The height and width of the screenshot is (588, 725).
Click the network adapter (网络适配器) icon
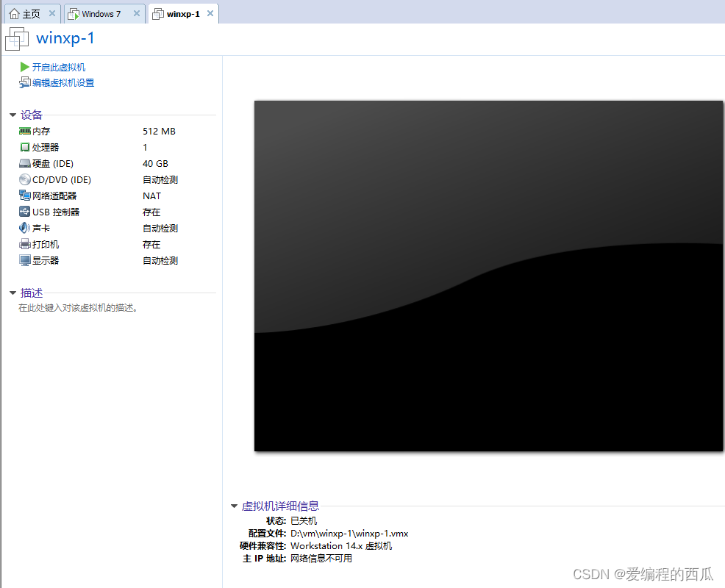click(25, 196)
